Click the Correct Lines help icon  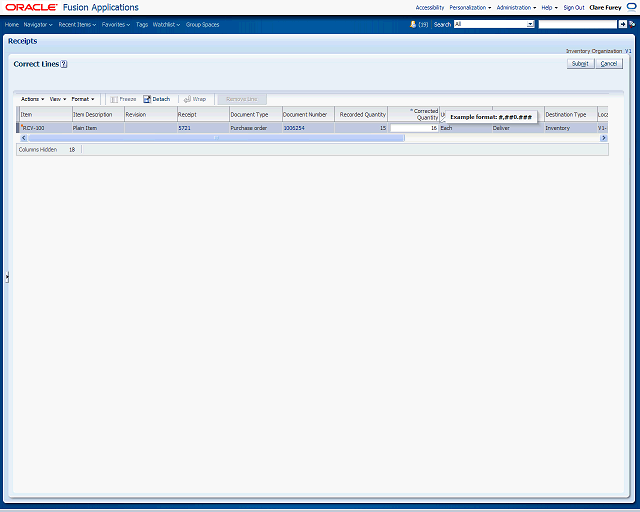pos(64,64)
